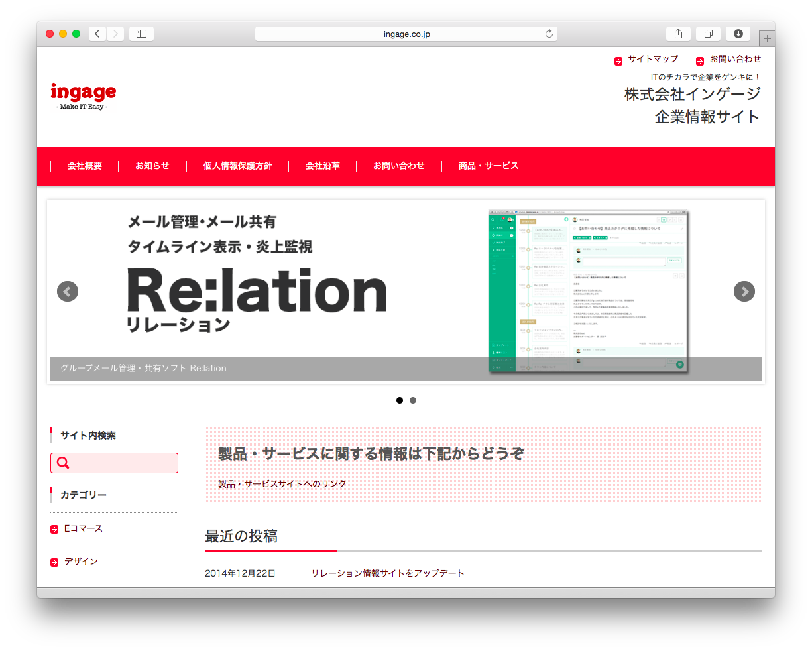
Task: Click red arrow icon beside デザイン
Action: pyautogui.click(x=54, y=562)
